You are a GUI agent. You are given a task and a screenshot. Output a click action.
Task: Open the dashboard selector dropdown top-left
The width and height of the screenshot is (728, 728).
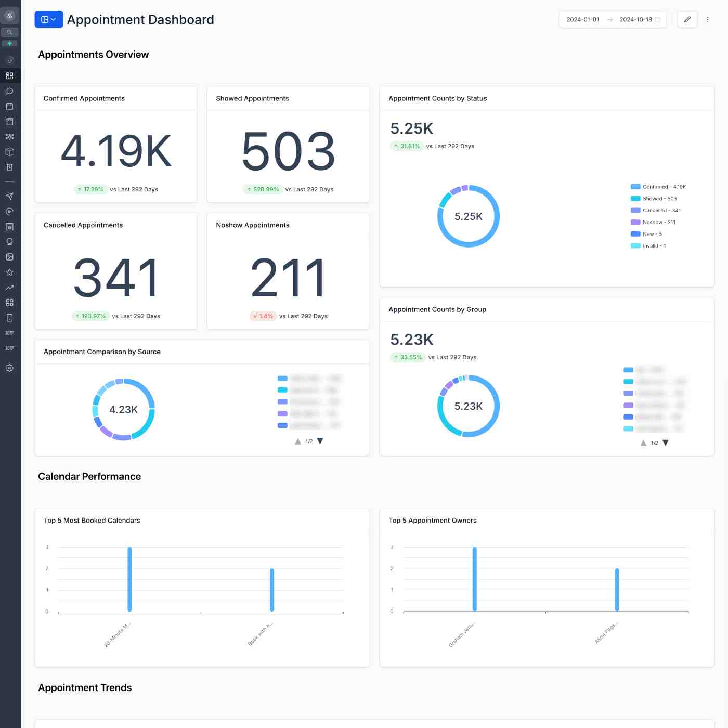(48, 19)
